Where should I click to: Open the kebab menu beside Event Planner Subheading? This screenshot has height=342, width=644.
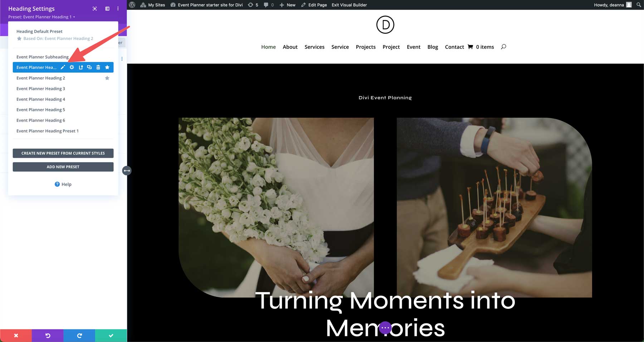pos(122,59)
